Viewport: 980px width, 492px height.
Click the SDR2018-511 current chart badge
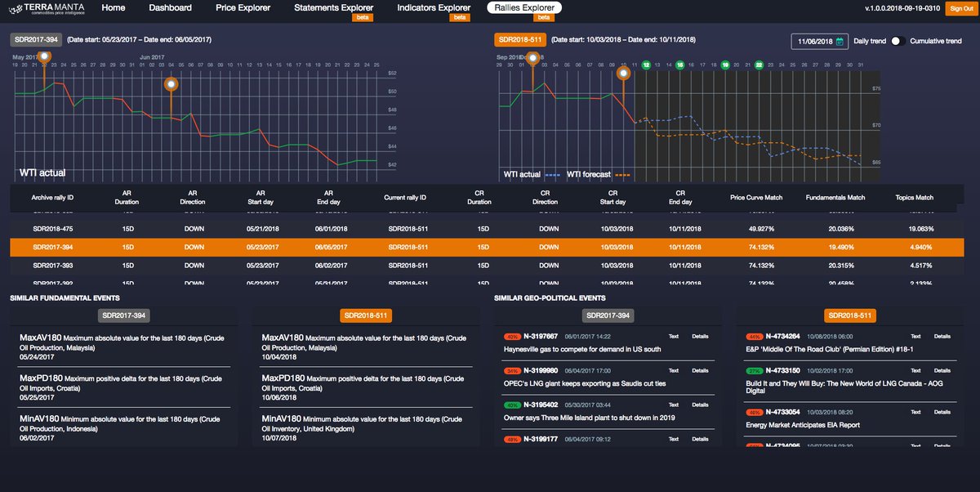[520, 39]
